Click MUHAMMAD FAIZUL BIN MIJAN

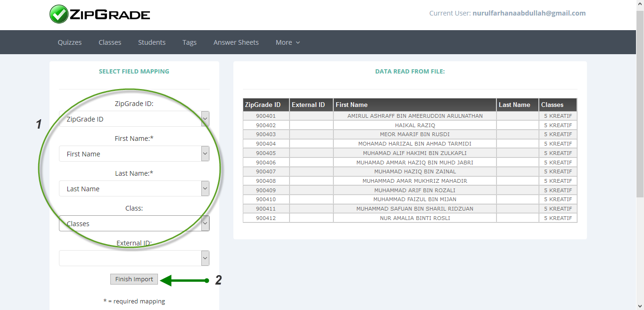click(415, 199)
